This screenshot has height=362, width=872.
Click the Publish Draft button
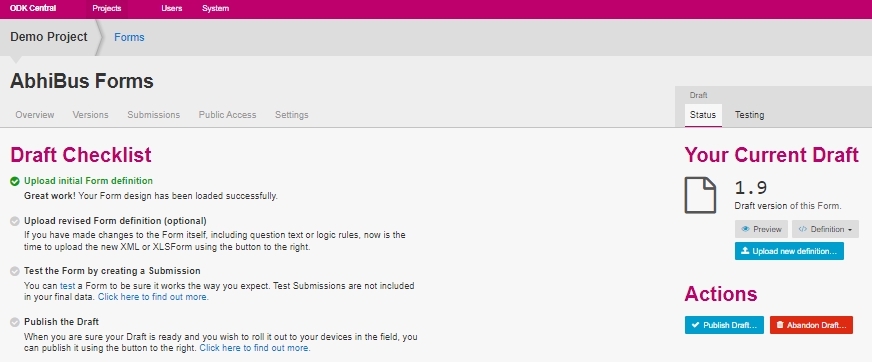[724, 325]
